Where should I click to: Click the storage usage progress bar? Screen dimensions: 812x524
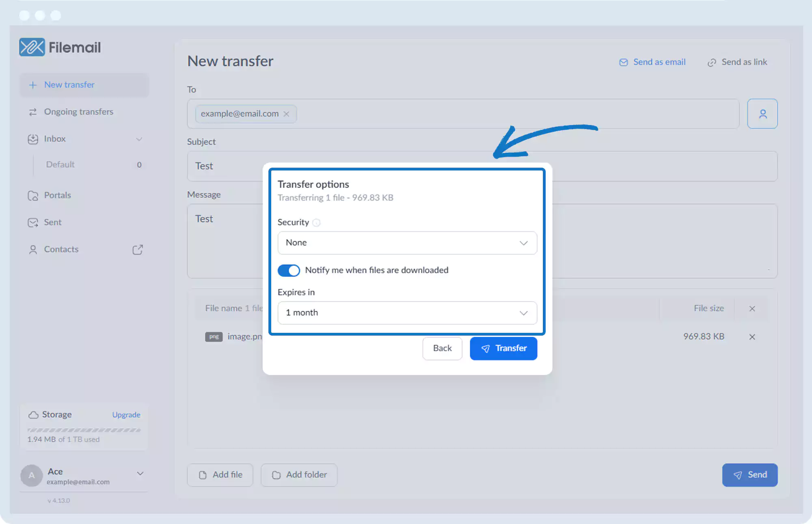click(84, 430)
